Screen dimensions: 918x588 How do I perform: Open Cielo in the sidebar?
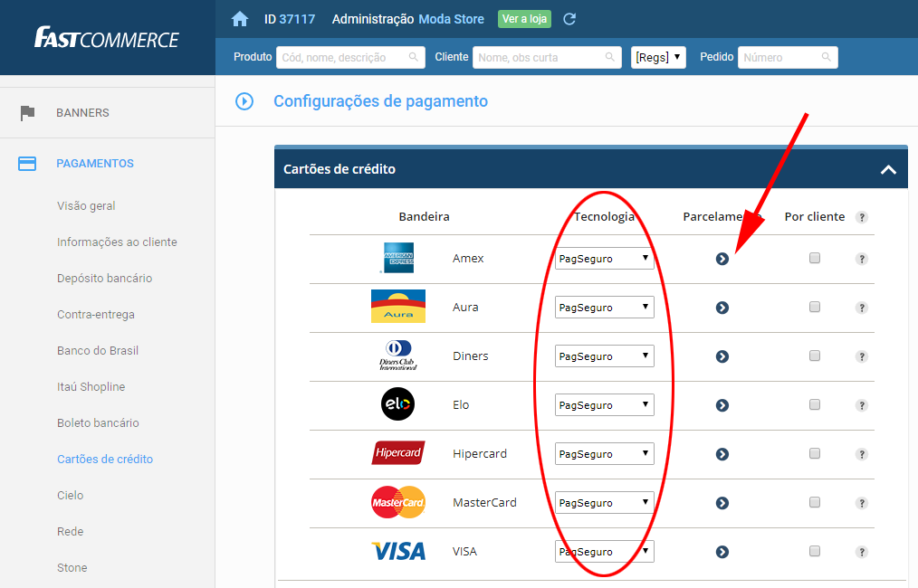point(71,496)
